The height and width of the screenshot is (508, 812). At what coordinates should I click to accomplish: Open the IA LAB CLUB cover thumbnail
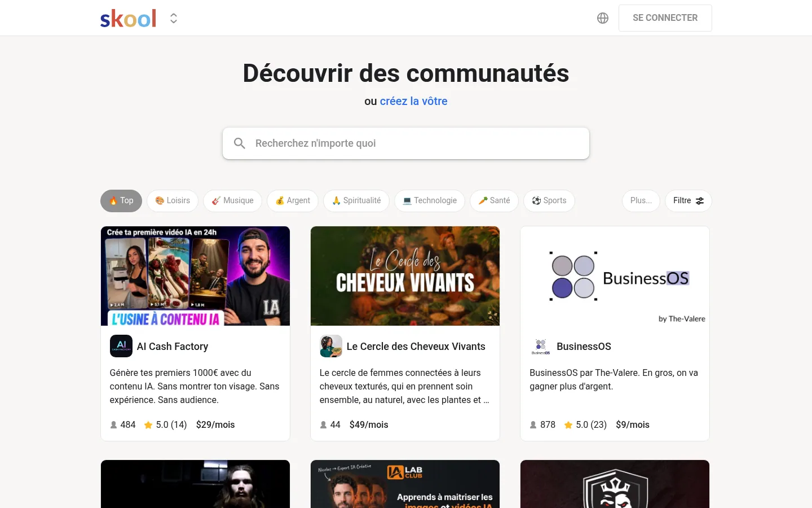[405, 484]
